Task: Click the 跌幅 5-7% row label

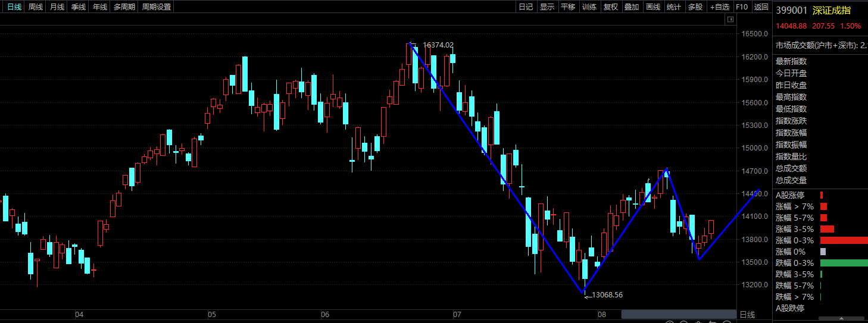Action: (794, 286)
